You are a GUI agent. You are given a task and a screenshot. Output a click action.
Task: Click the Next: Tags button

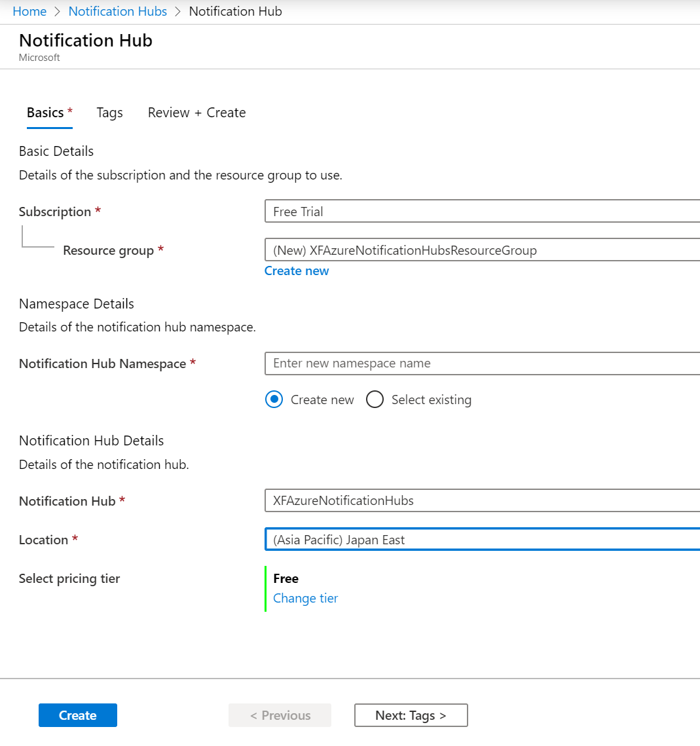411,715
